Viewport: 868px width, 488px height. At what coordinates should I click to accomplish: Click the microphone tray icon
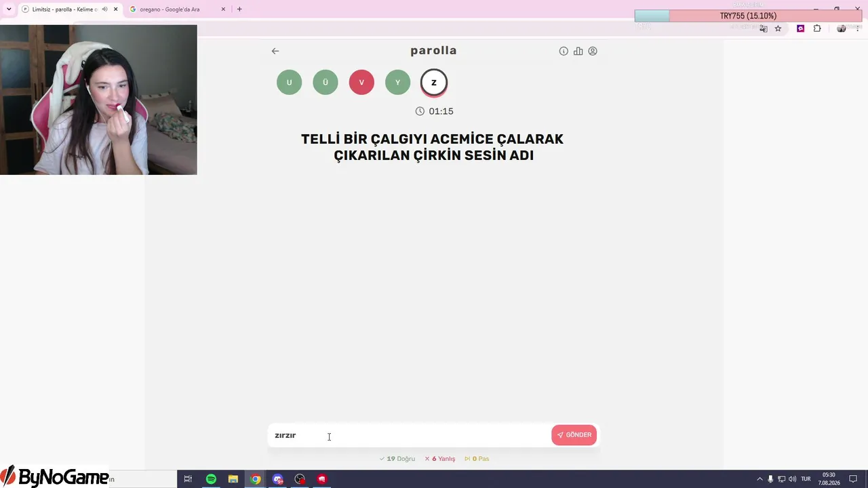coord(770,479)
